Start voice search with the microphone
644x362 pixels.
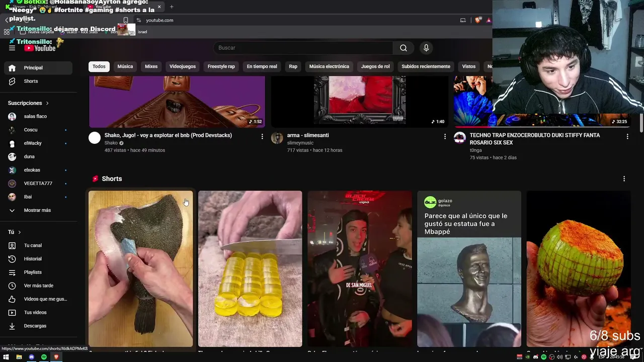pyautogui.click(x=426, y=48)
